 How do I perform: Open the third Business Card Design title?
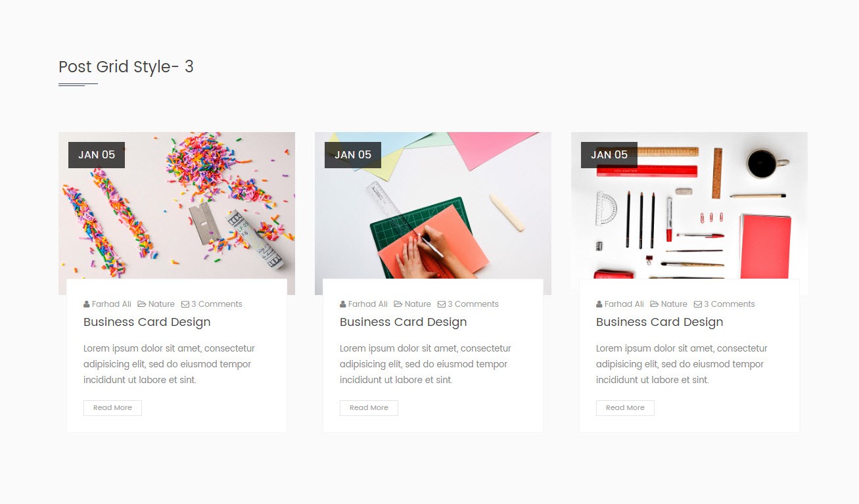click(x=660, y=322)
